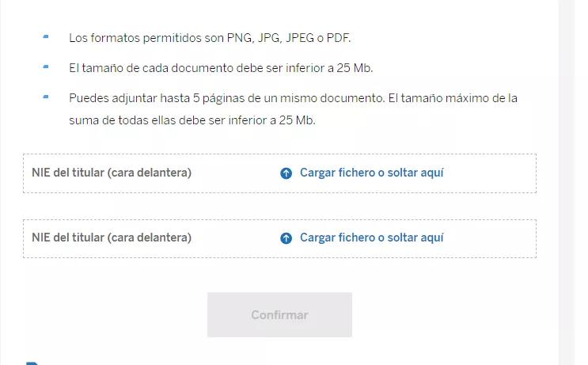Click the partially visible blue icon below the form
The image size is (588, 365).
click(32, 363)
